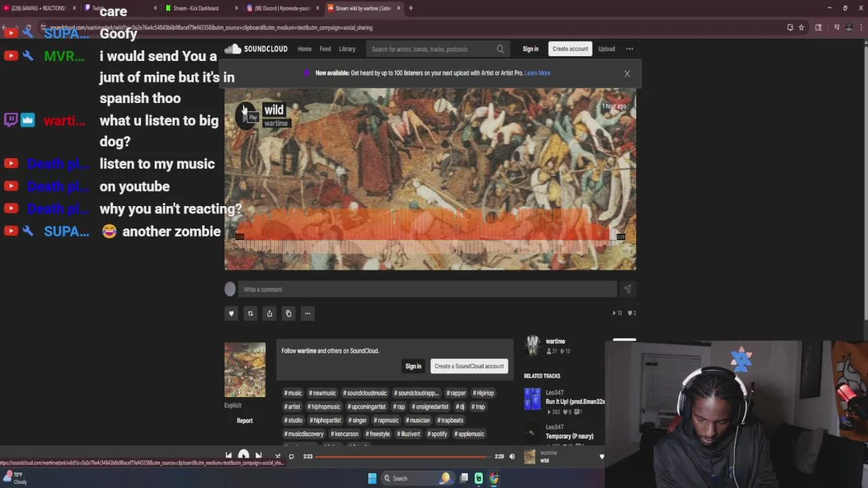Open the Home page in SoundCloud

pos(304,49)
